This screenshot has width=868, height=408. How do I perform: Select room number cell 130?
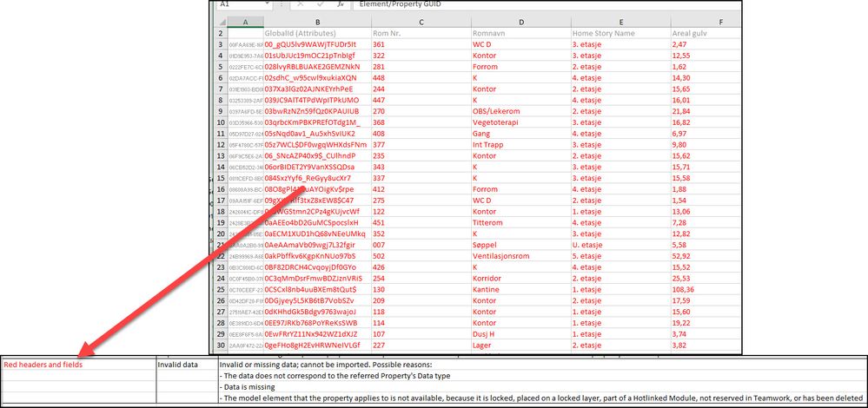(421, 289)
